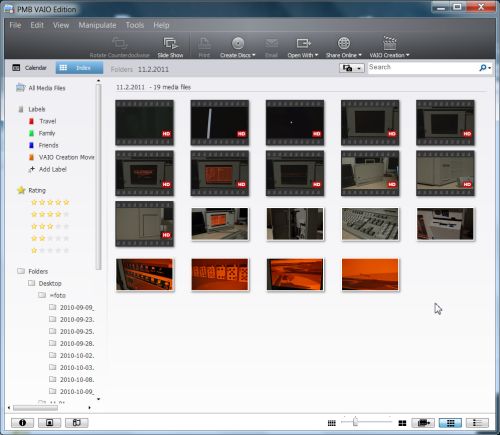The width and height of the screenshot is (500, 435).
Task: Filter by five-star rating
Action: tap(50, 202)
